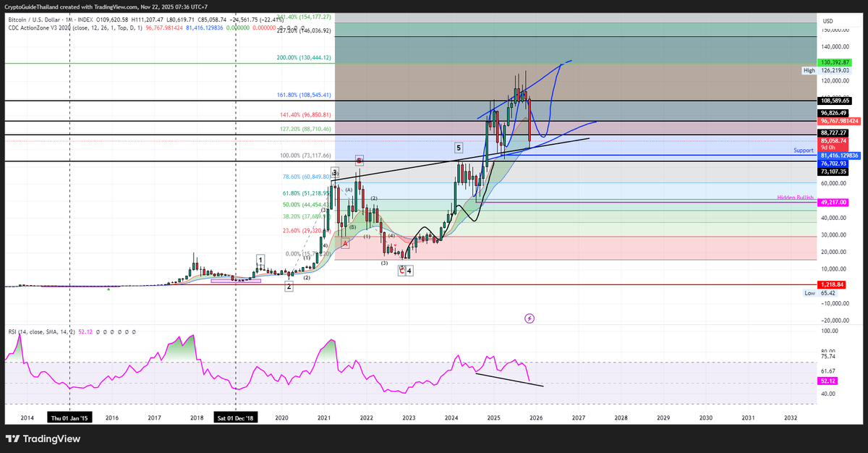Click the Sat 01 Dec '18 date marker
868x453 pixels.
click(x=237, y=418)
